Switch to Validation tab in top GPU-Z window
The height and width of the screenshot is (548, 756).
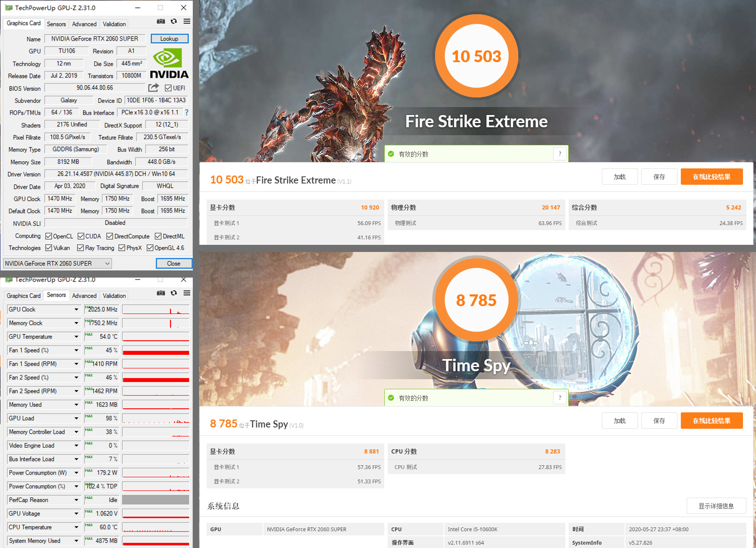[x=114, y=24]
